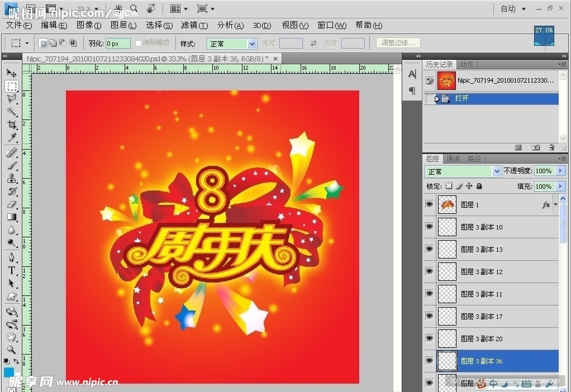Select the Horizontal Type tool
The width and height of the screenshot is (571, 392).
click(12, 270)
